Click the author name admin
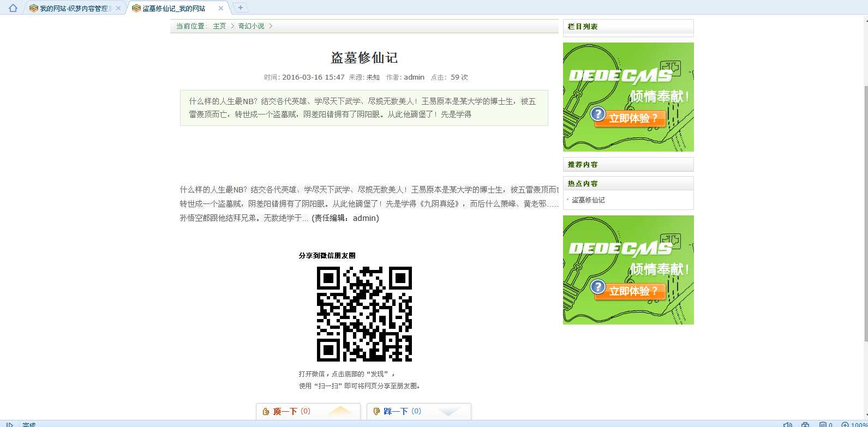Screen dimensions: 868x427 (x=414, y=77)
